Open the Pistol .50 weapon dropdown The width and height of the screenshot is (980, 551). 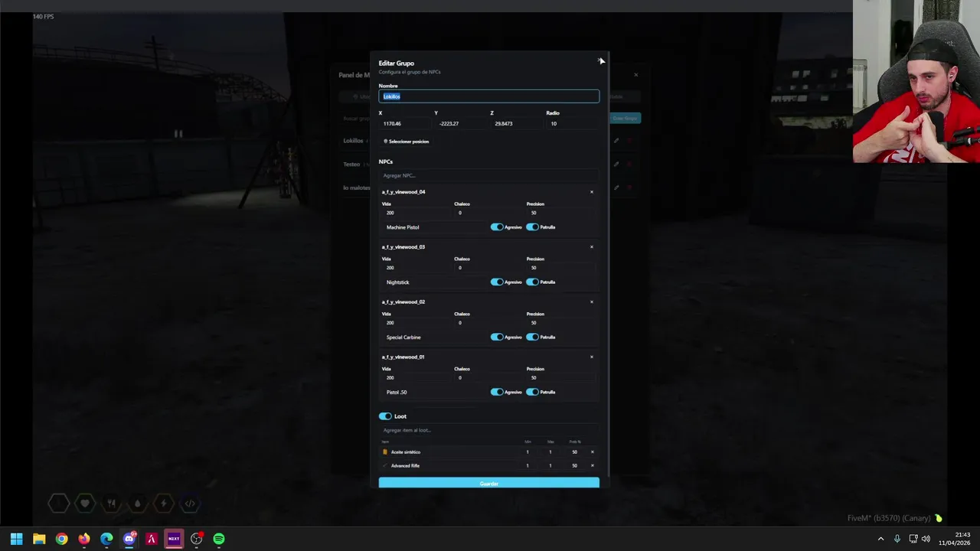click(434, 393)
